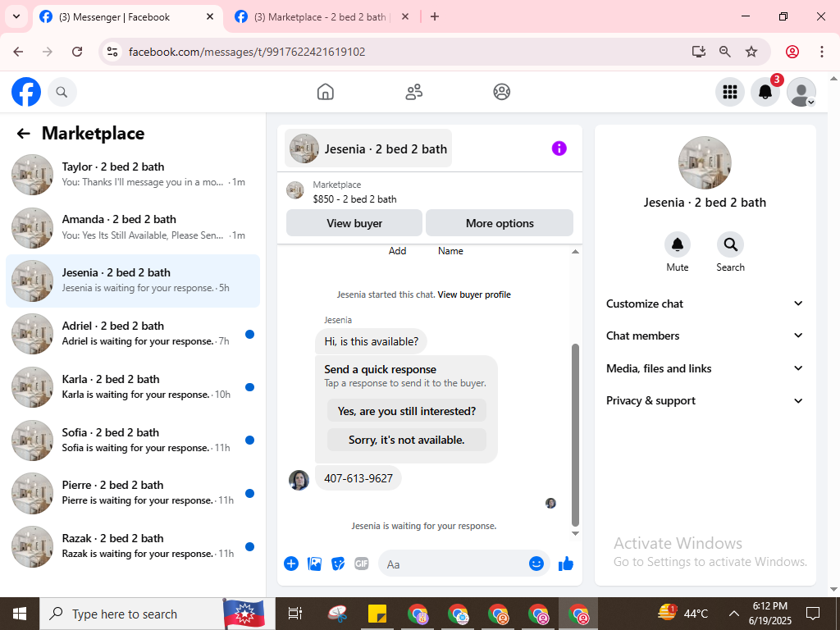Reload the page

tap(77, 52)
